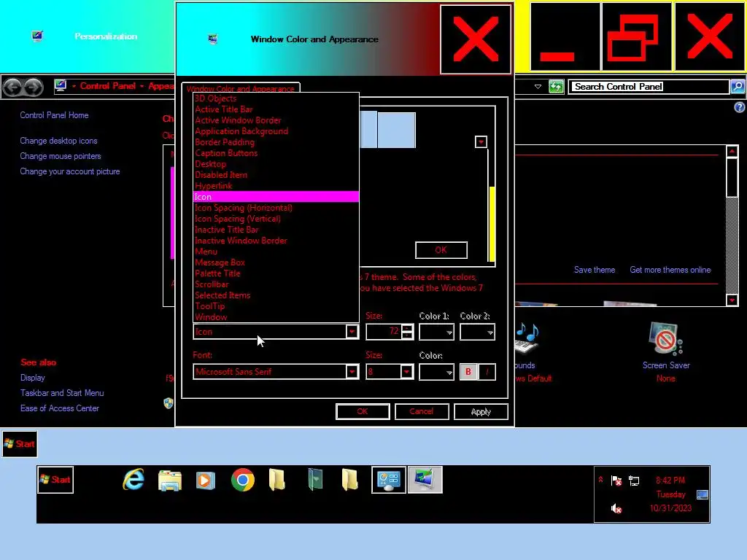Viewport: 747px width, 560px height.
Task: Choose 'Selected Items' list entry
Action: 276,296
